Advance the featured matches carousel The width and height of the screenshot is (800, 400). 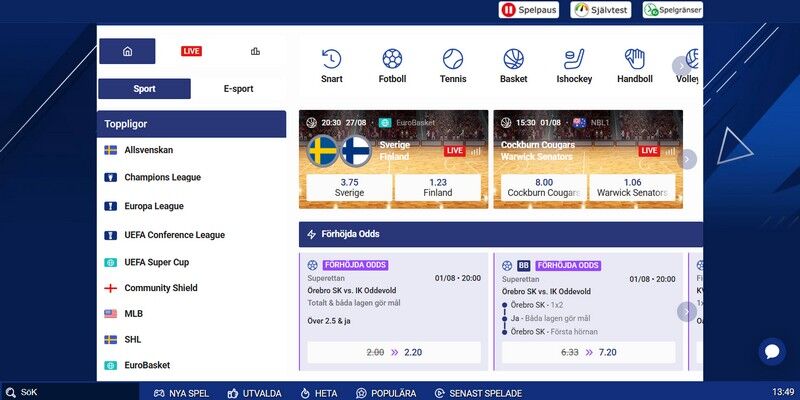[x=687, y=159]
